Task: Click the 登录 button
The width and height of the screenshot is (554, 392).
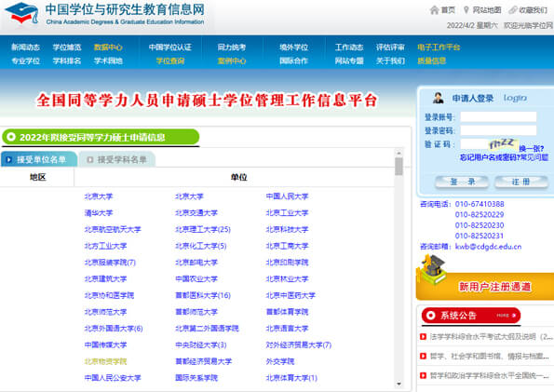Action: [462, 182]
